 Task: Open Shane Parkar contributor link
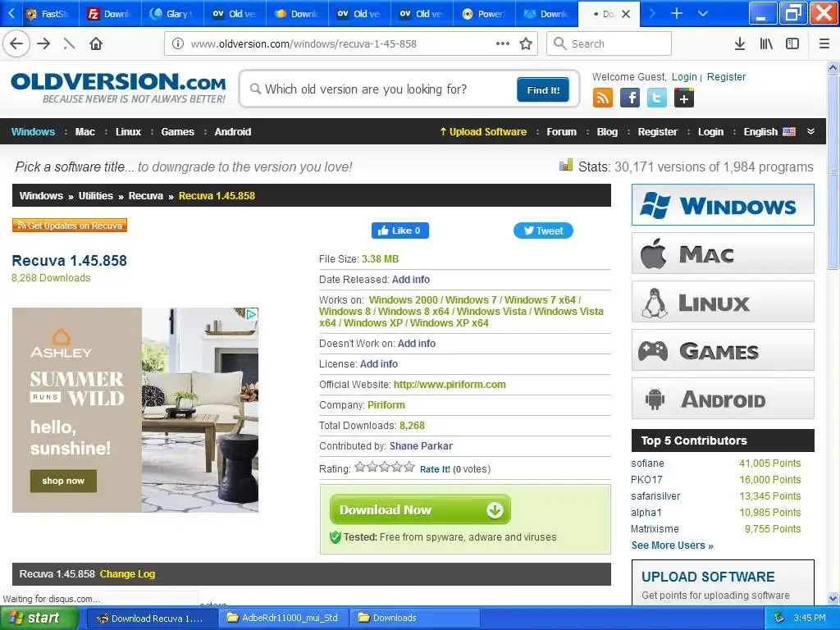point(421,445)
